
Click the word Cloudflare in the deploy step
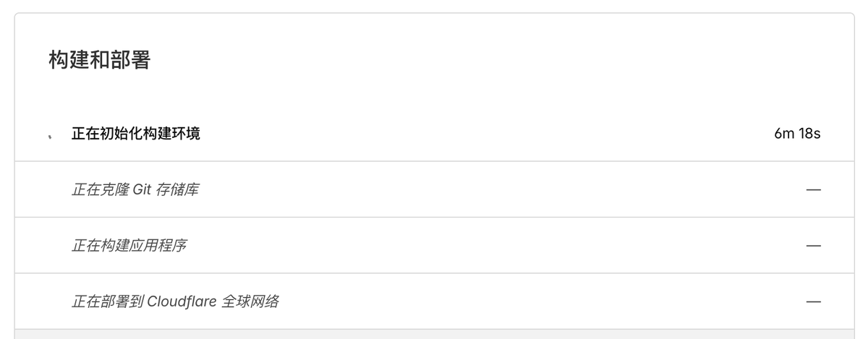pos(182,301)
